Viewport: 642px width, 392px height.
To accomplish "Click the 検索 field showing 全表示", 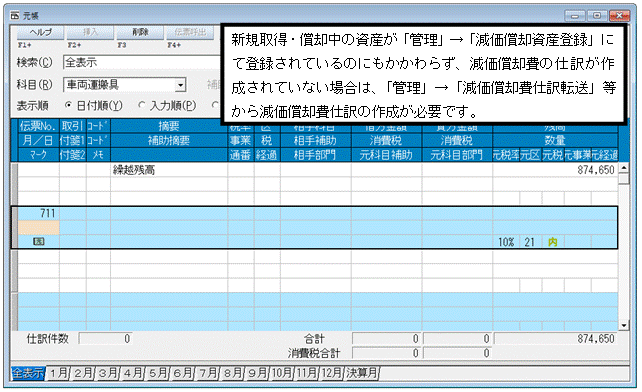I will [142, 62].
